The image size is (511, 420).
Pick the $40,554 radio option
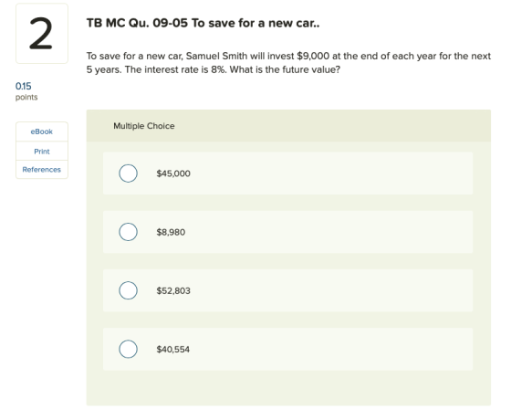(128, 349)
